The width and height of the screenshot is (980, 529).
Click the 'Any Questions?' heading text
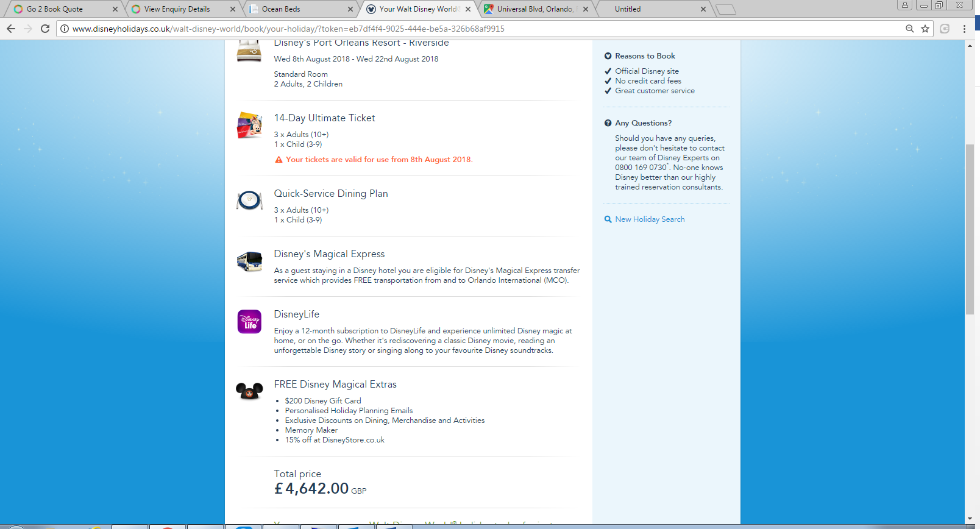tap(643, 123)
